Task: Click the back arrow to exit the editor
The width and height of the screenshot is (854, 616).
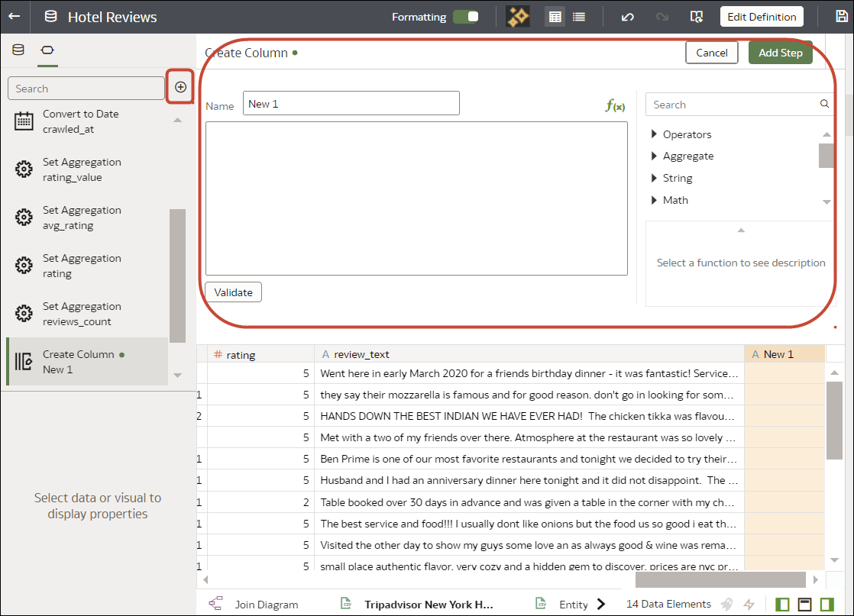Action: pos(15,16)
